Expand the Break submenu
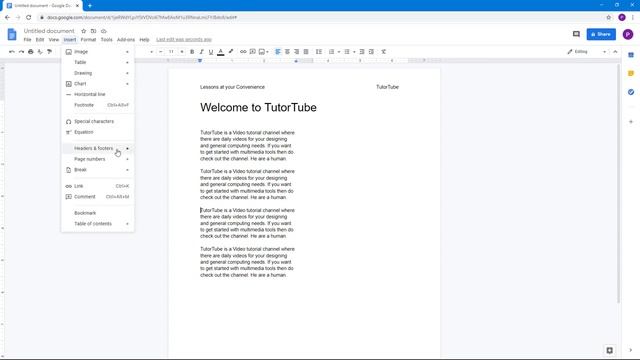640x360 pixels. [98, 170]
